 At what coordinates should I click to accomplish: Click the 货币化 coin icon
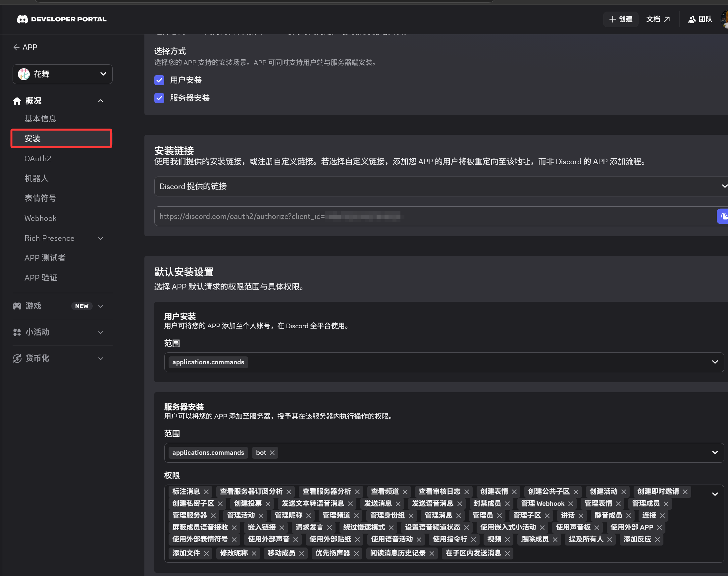(x=17, y=358)
